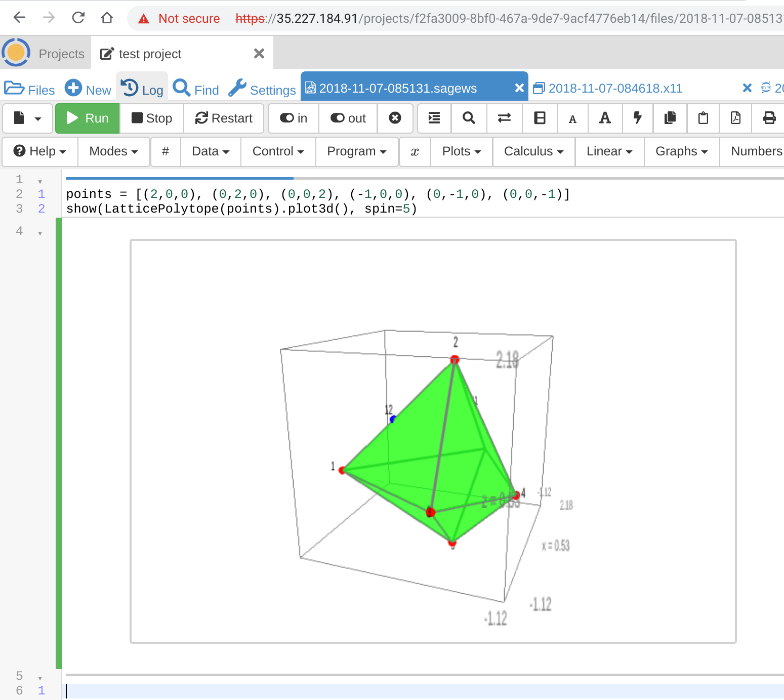Click the magnifier search icon in the editor toolbar
The image size is (784, 700).
click(x=469, y=118)
